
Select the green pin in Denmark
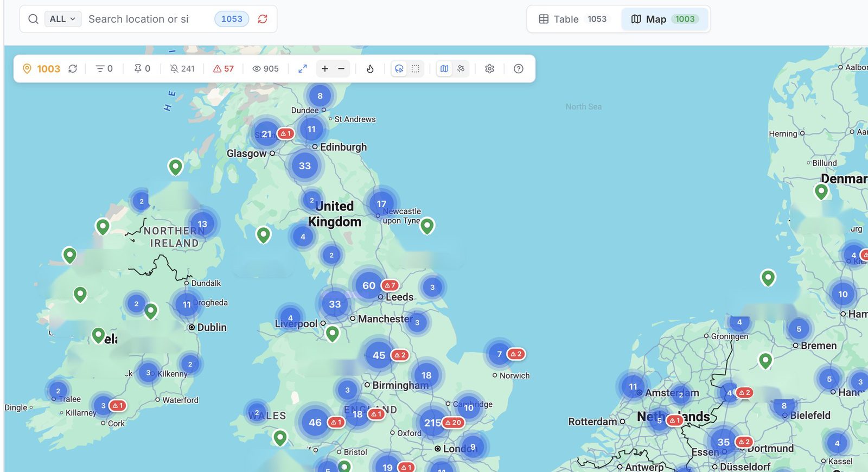[821, 192]
